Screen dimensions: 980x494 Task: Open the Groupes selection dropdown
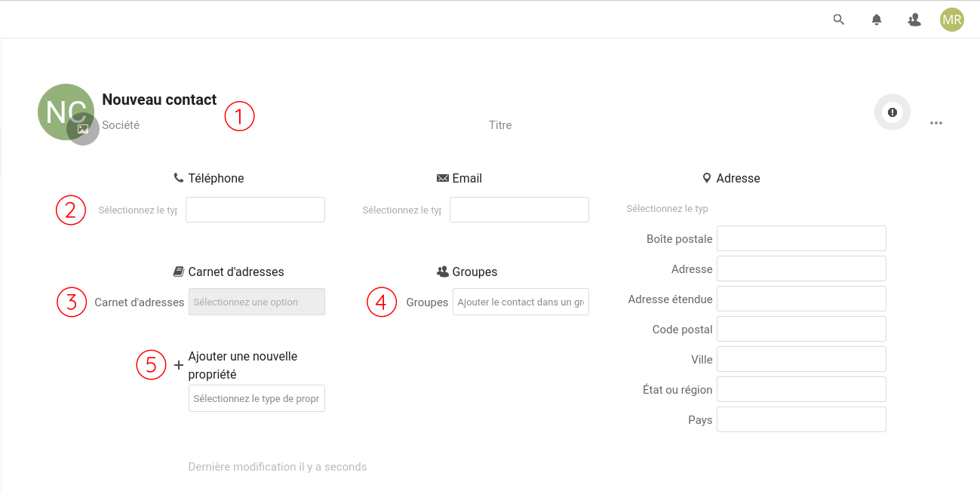pyautogui.click(x=521, y=302)
